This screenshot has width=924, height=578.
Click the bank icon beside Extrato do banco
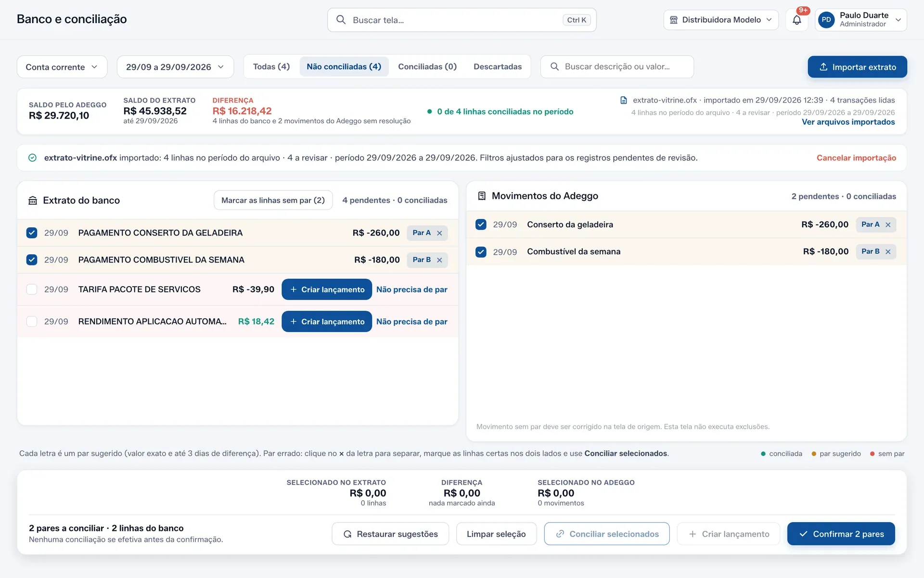(33, 200)
